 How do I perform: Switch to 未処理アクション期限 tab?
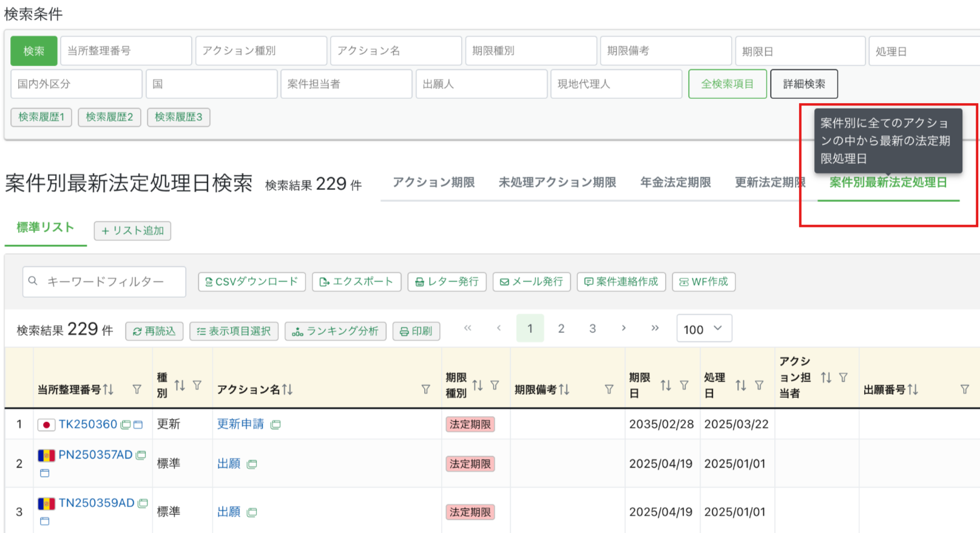click(558, 182)
